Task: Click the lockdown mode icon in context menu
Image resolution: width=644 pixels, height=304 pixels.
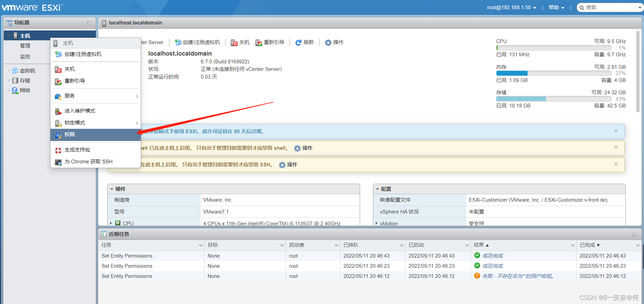Action: point(58,123)
